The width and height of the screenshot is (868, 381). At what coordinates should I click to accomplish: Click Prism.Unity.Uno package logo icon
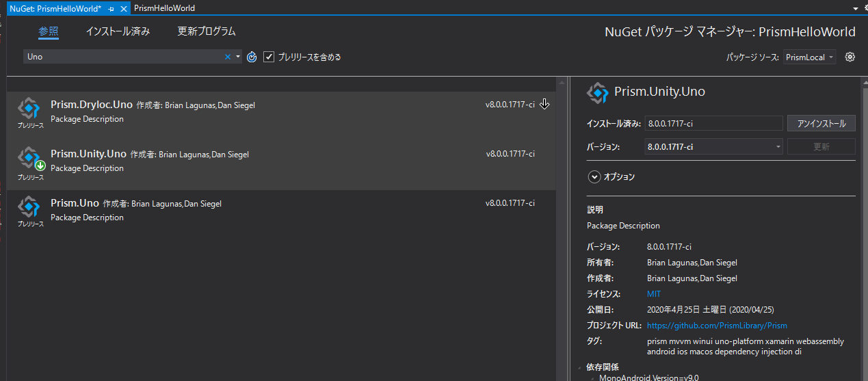tap(29, 157)
